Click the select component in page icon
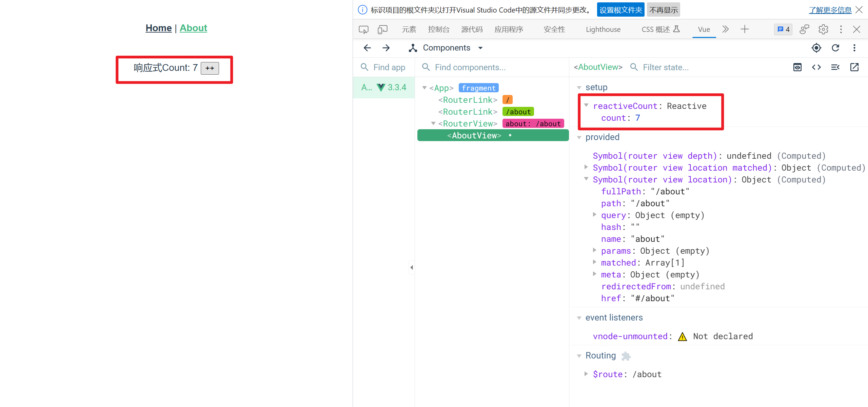Screen dimensions: 868x407 point(816,48)
